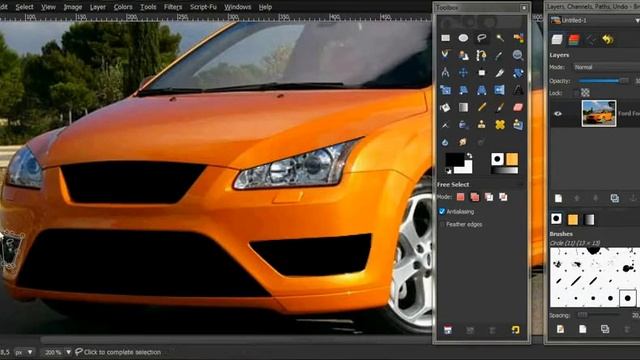Screen dimensions: 640x360
Task: Select the Color Picker tool
Action: (500, 55)
